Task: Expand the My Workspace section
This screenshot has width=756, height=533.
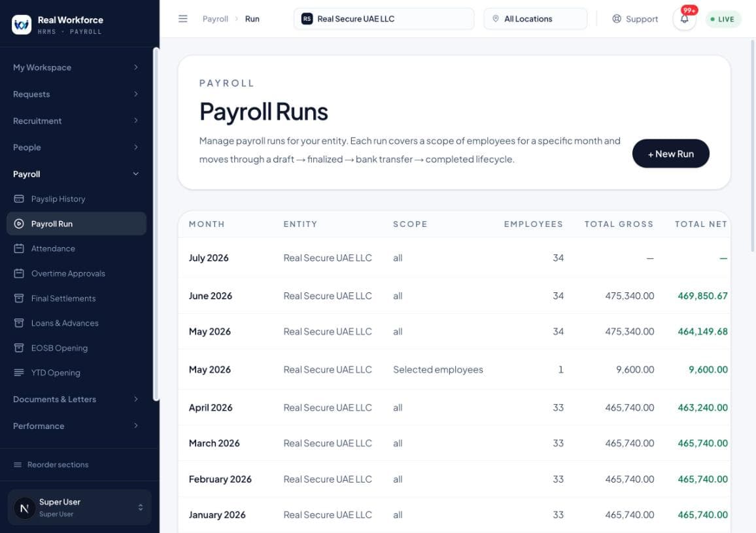Action: coord(76,67)
